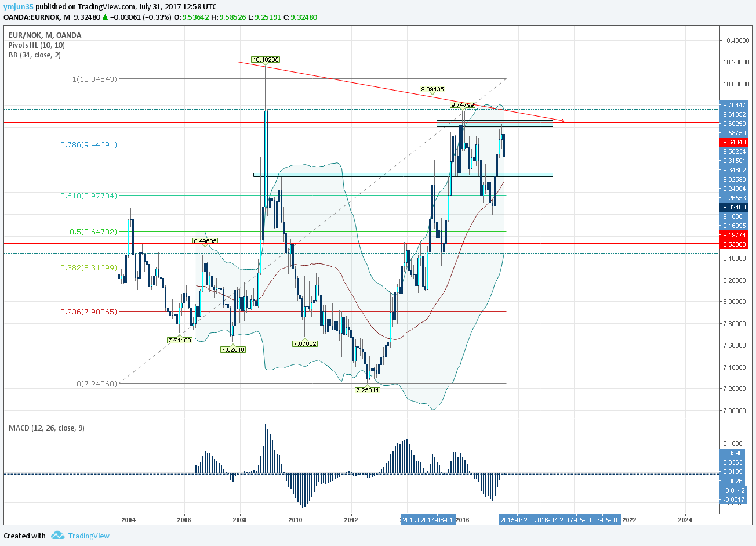Viewport: 756px width, 546px height.
Task: Click the 9.60259 price axis tag
Action: (x=734, y=124)
